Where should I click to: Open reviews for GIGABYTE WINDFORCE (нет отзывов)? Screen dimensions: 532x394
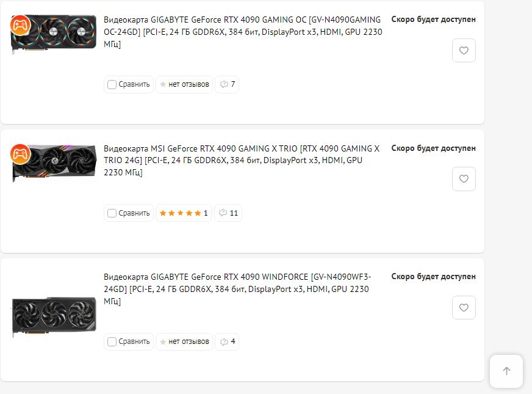[x=184, y=341]
